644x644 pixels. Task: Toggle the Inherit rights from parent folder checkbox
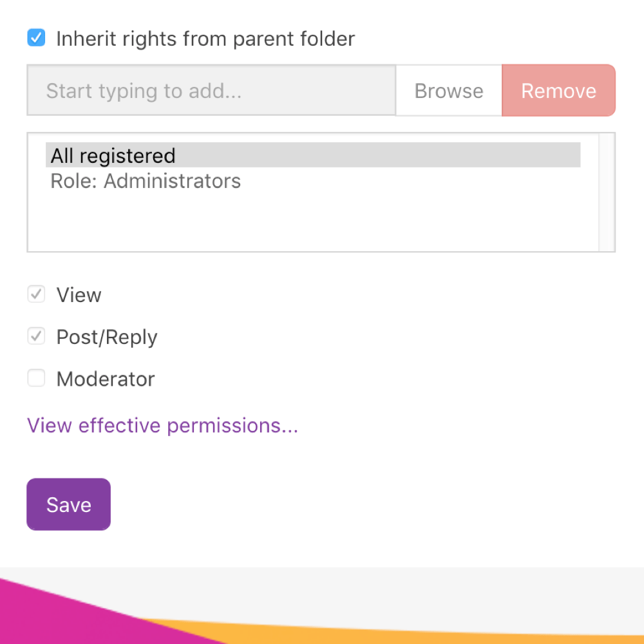pyautogui.click(x=36, y=38)
